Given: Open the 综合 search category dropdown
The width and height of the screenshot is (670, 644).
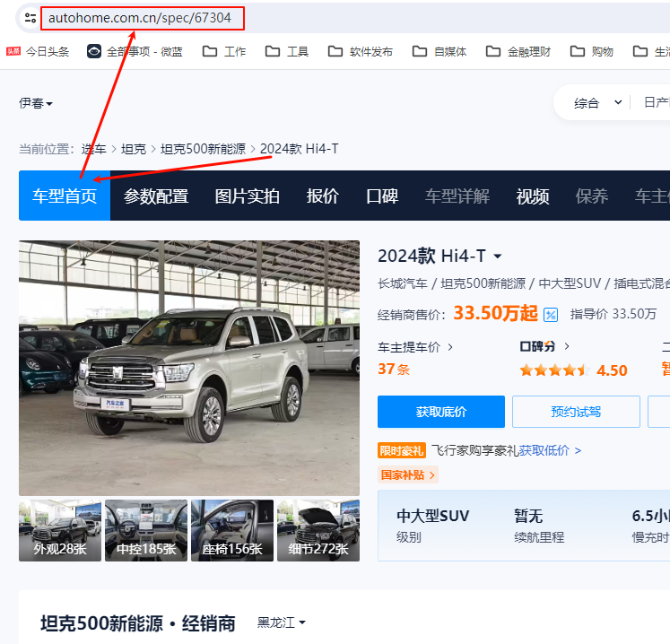Looking at the screenshot, I should 597,103.
